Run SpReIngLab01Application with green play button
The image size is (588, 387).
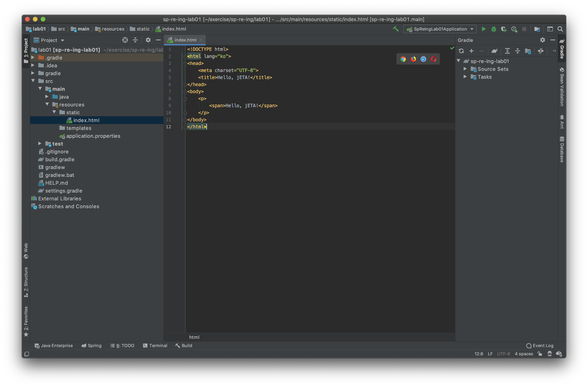point(483,29)
